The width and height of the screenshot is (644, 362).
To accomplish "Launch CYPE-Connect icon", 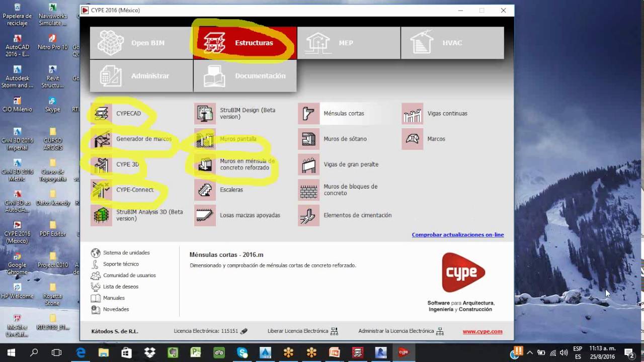I will (x=102, y=190).
